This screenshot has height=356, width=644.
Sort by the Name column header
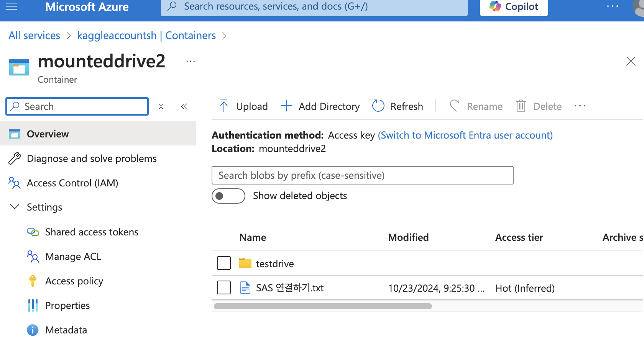pos(253,237)
